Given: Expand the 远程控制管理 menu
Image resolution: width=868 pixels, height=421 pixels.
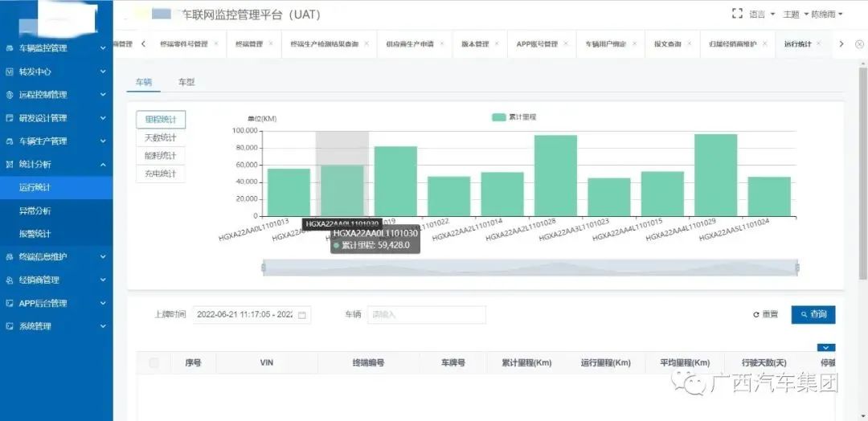Looking at the screenshot, I should tap(103, 95).
